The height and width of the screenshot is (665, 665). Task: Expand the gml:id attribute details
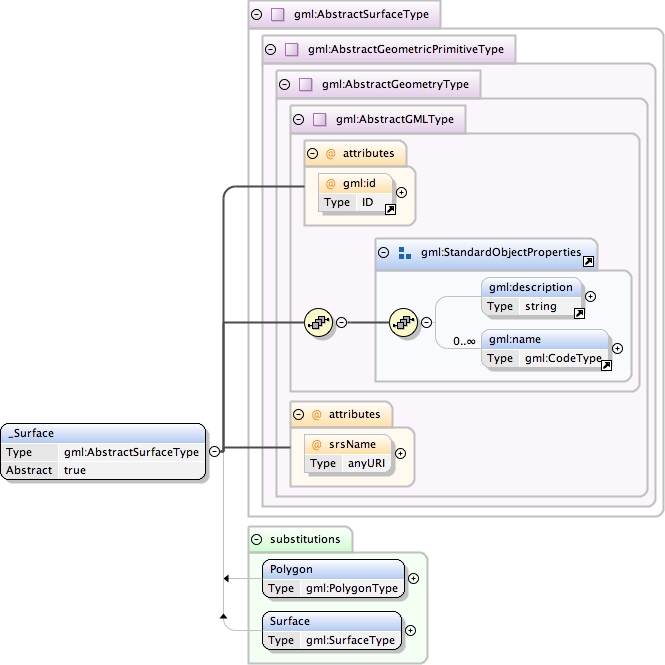click(401, 193)
